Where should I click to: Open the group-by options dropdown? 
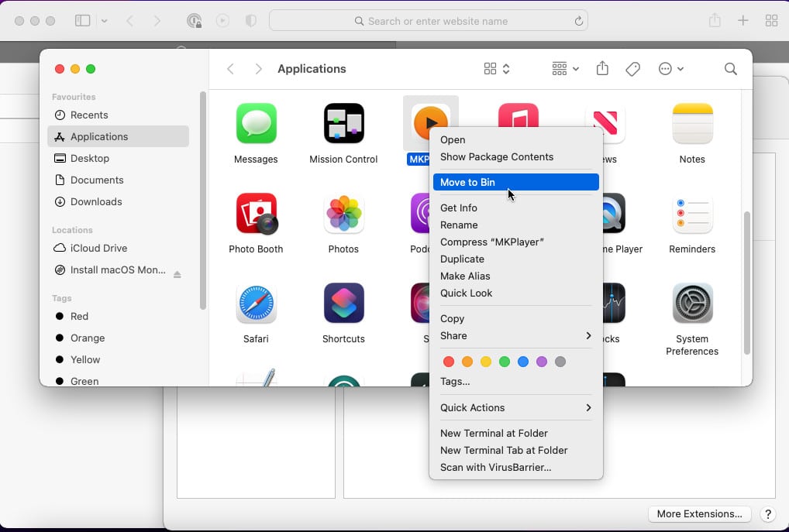[x=565, y=69]
